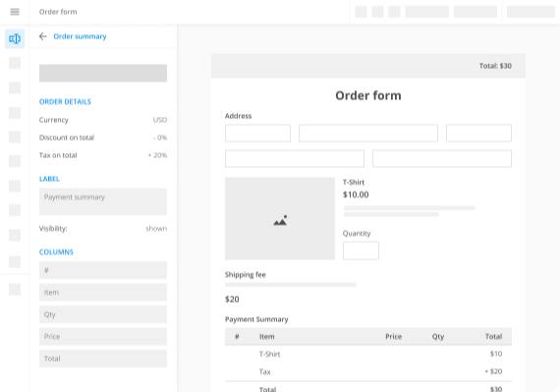Image resolution: width=560 pixels, height=392 pixels.
Task: Click the Quantity input box
Action: (361, 251)
